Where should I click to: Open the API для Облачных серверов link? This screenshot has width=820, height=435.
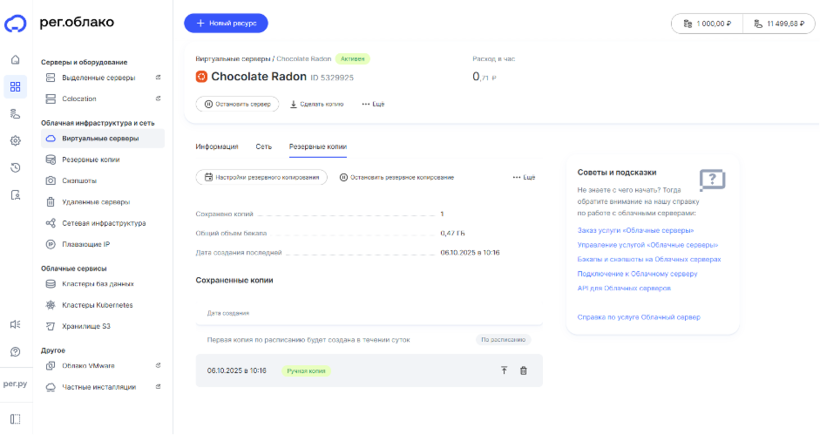pyautogui.click(x=623, y=288)
